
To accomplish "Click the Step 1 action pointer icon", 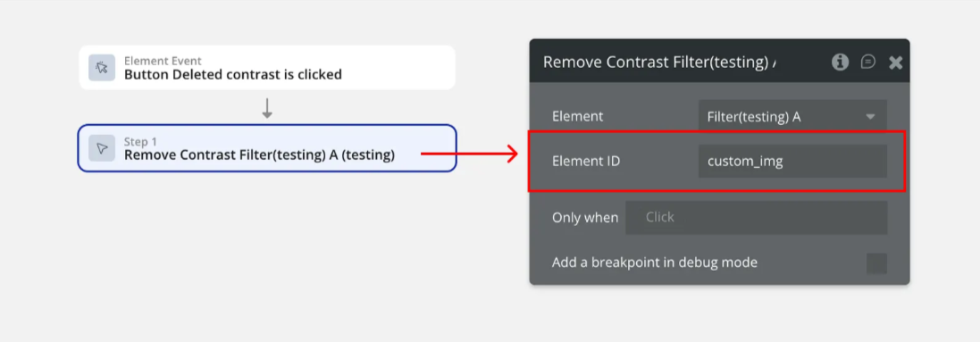I will click(102, 148).
